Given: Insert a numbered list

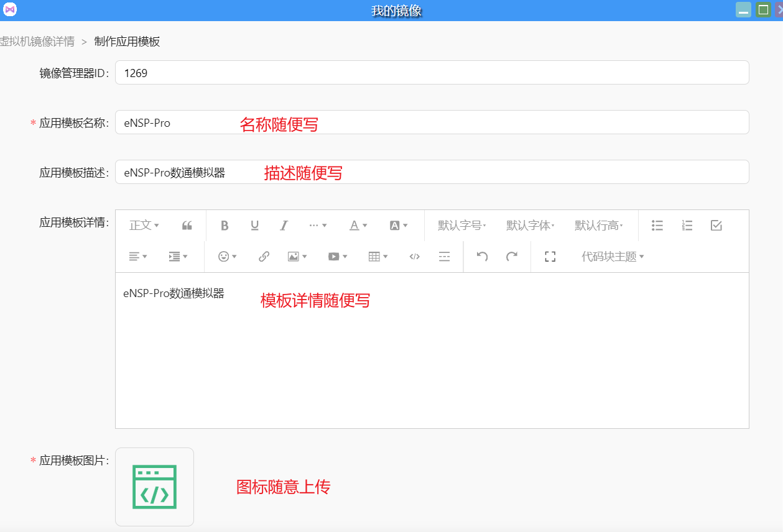Looking at the screenshot, I should coord(687,226).
